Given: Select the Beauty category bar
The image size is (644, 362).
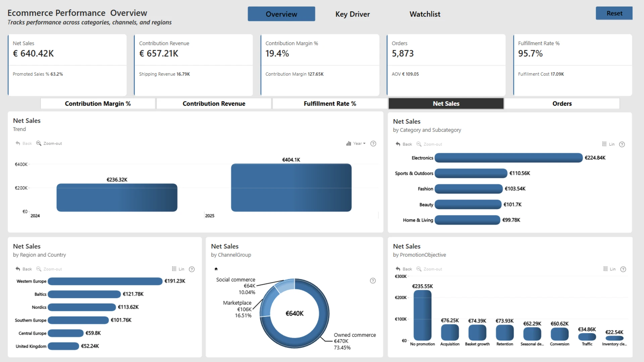Looking at the screenshot, I should coord(468,204).
